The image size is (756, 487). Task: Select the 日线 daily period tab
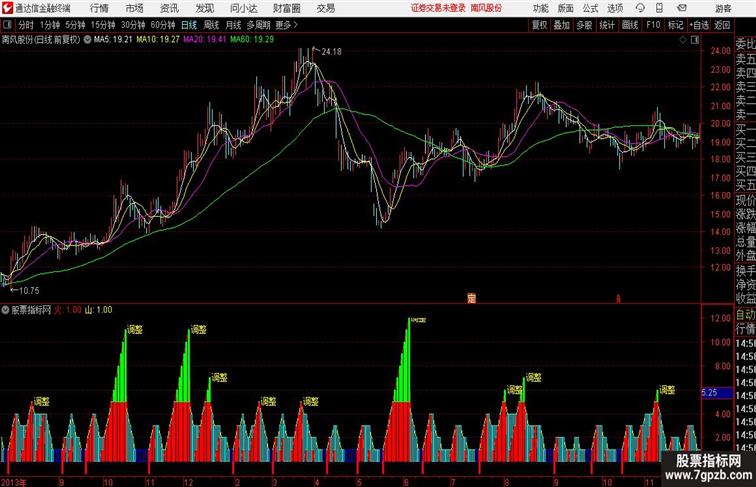pyautogui.click(x=189, y=25)
